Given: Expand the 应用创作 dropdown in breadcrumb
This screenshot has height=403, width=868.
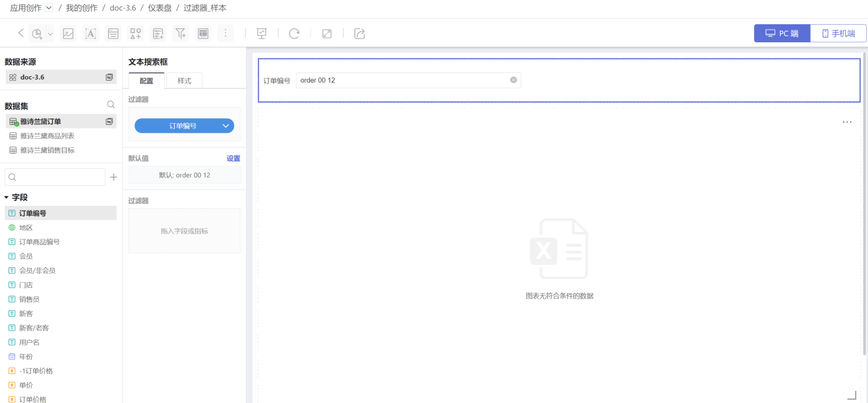Looking at the screenshot, I should (49, 8).
